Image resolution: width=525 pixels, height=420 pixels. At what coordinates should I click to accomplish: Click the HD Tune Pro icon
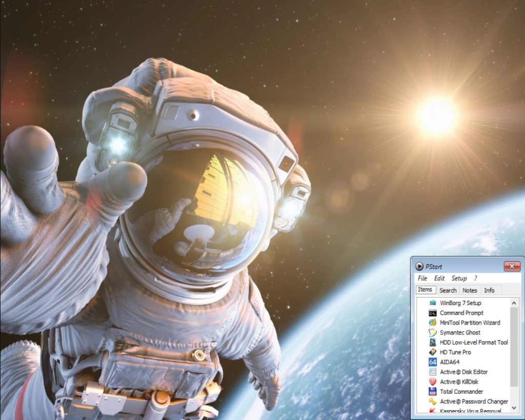(x=433, y=352)
